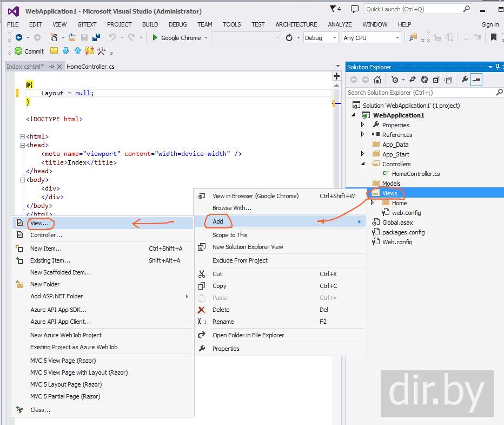The height and width of the screenshot is (425, 504).
Task: Click the Home icon in Solution Explorer toolbar
Action: (x=377, y=80)
